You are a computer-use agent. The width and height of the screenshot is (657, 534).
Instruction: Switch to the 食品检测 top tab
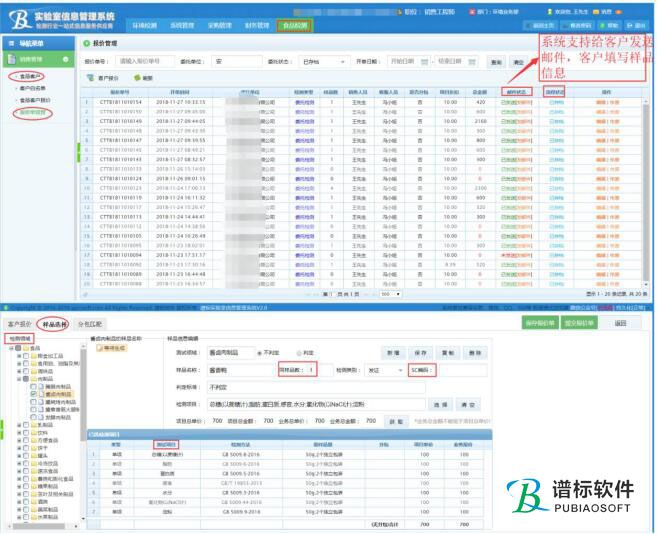295,23
